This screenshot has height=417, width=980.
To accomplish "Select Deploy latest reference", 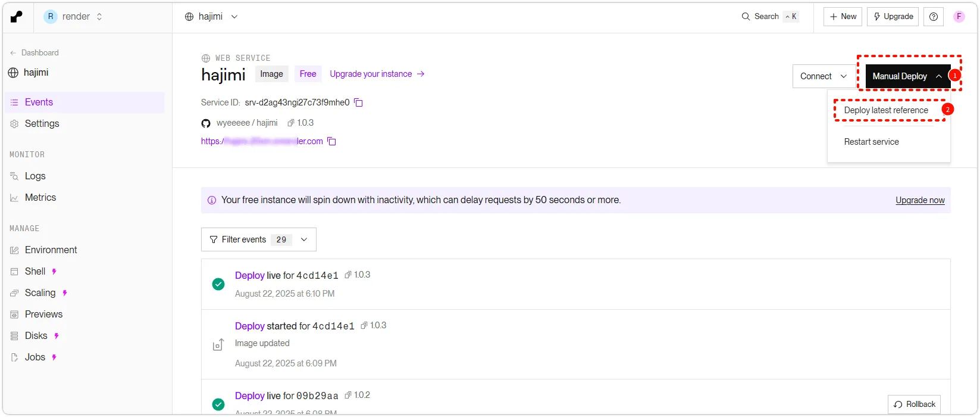I will (885, 110).
